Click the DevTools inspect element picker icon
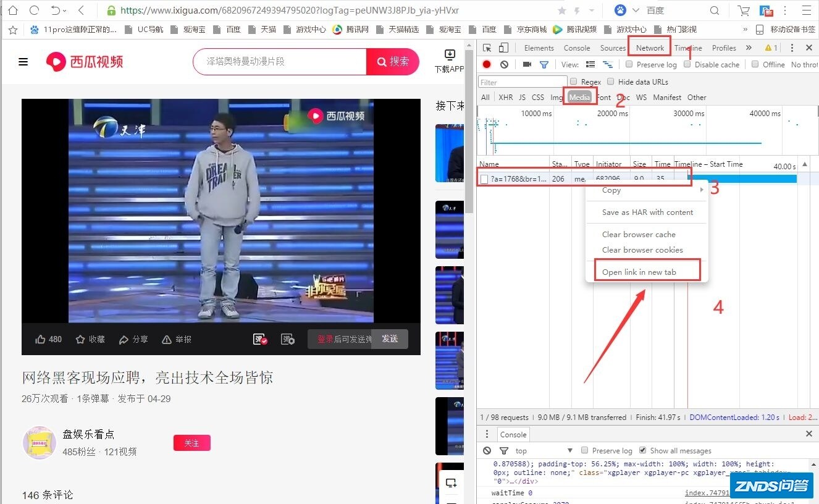 487,48
